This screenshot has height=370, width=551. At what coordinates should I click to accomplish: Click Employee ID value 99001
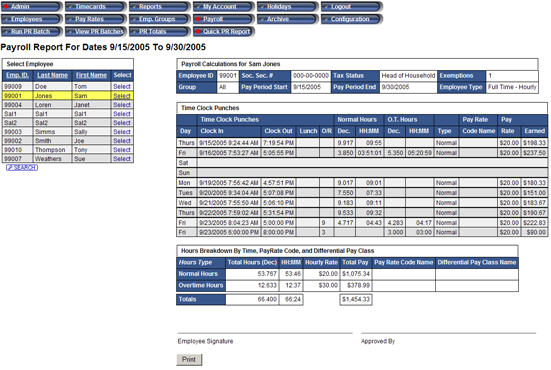(x=228, y=76)
